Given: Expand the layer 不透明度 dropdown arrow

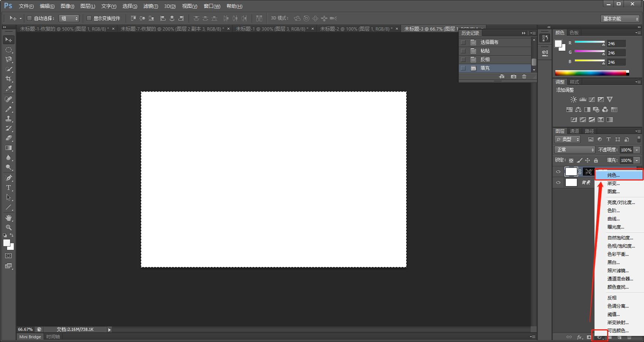Looking at the screenshot, I should click(x=637, y=150).
